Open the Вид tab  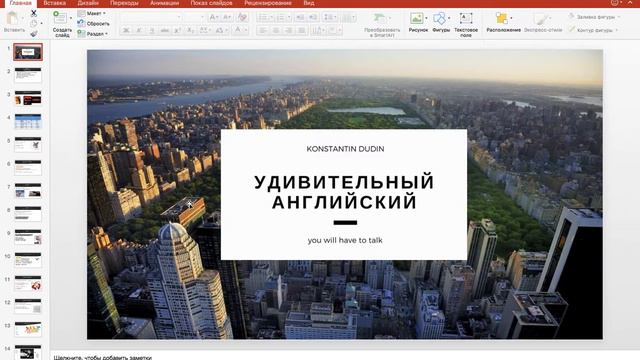pos(309,3)
